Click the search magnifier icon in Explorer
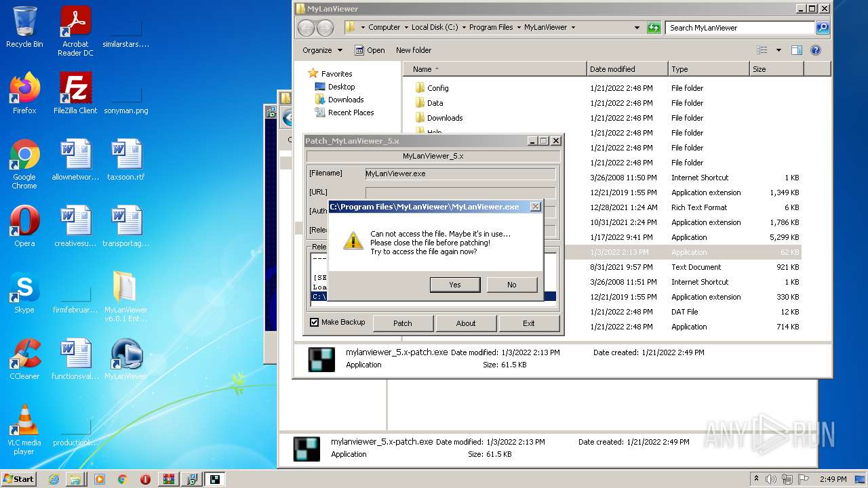The image size is (868, 488). tap(823, 28)
